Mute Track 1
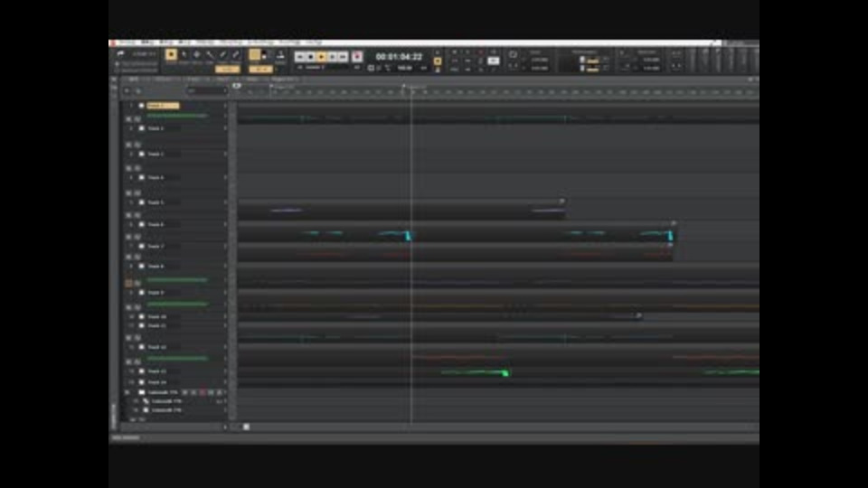868x488 pixels. [x=129, y=118]
